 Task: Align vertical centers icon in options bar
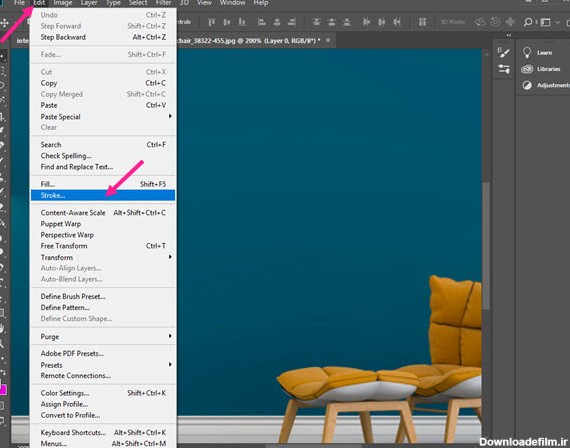pyautogui.click(x=226, y=23)
